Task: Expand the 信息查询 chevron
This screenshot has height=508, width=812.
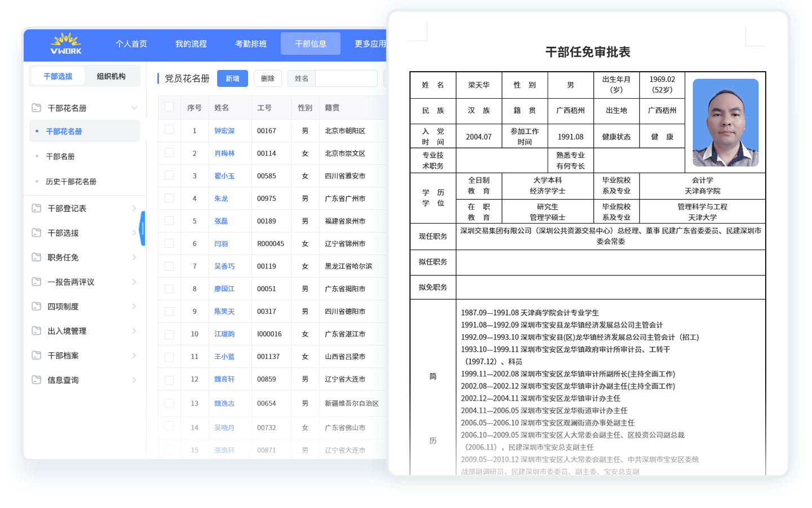Action: pyautogui.click(x=134, y=380)
